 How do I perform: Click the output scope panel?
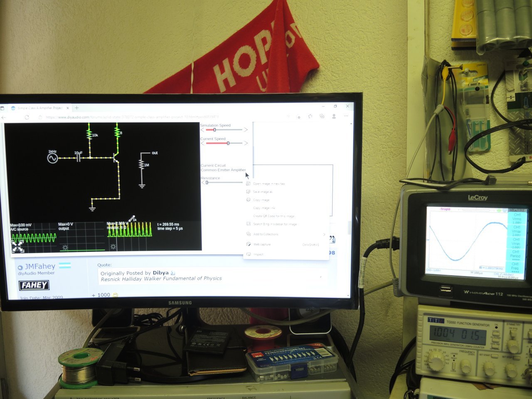pyautogui.click(x=81, y=237)
